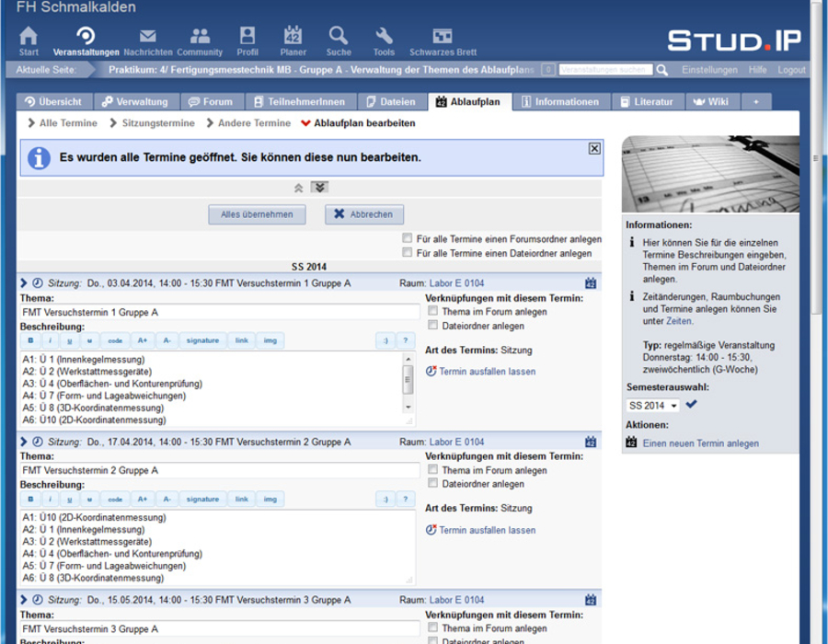Apply bold in Versuchstermin 2 Beschreibung toolbar

pyautogui.click(x=30, y=499)
